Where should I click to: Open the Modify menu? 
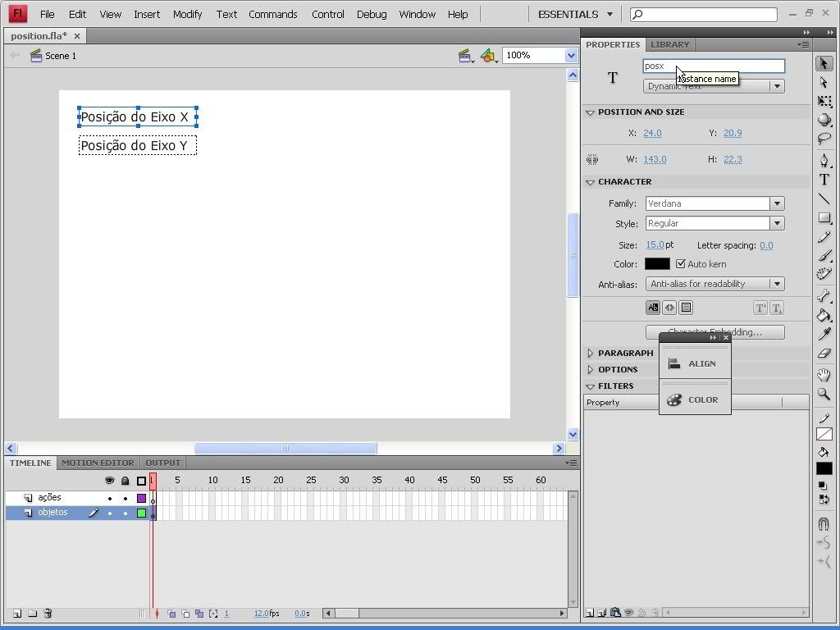click(187, 14)
